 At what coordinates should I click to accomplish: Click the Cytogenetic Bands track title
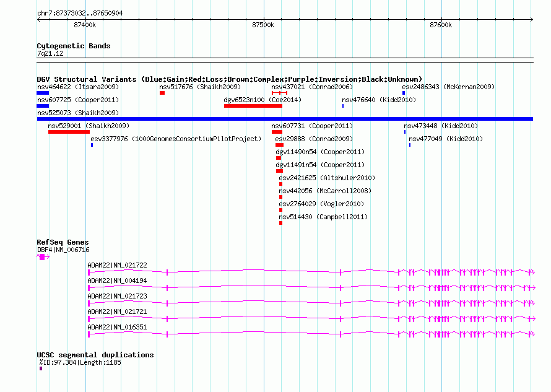(x=74, y=46)
